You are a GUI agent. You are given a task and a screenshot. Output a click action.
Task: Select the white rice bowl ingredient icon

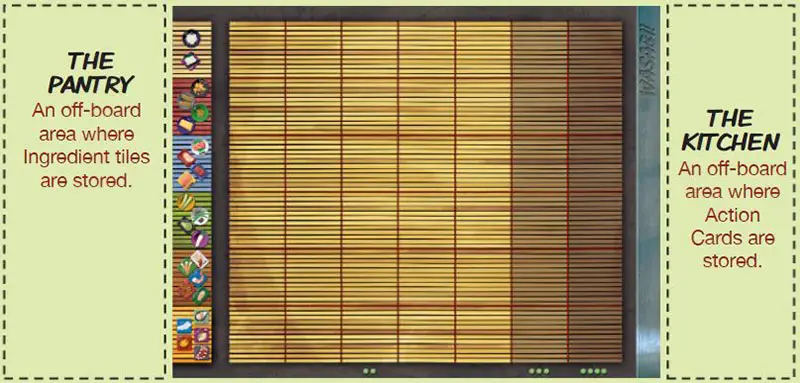tap(191, 38)
